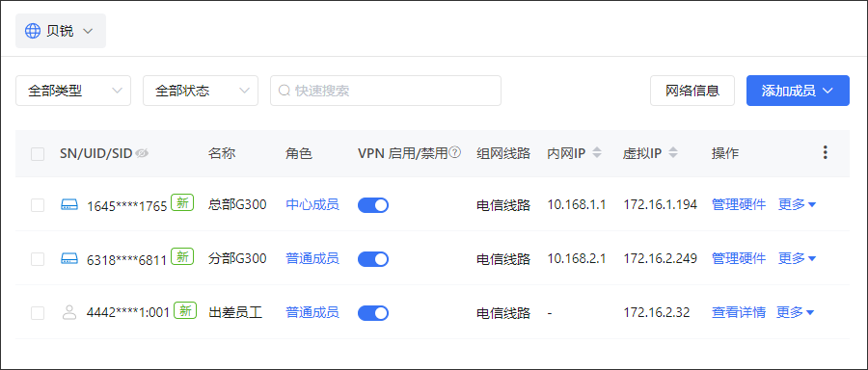Tick the checkbox for 分部G300 row
The height and width of the screenshot is (370, 868).
point(38,259)
